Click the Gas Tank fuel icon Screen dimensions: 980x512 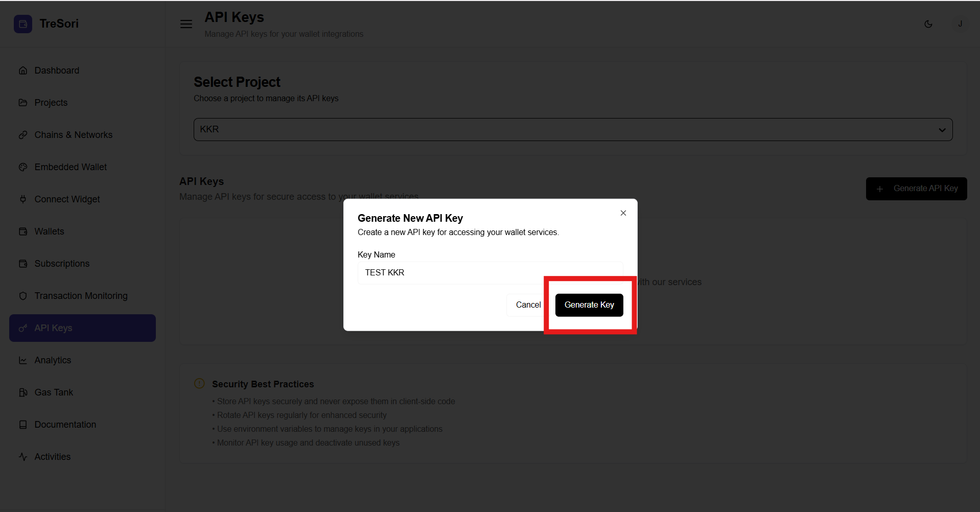pyautogui.click(x=23, y=392)
